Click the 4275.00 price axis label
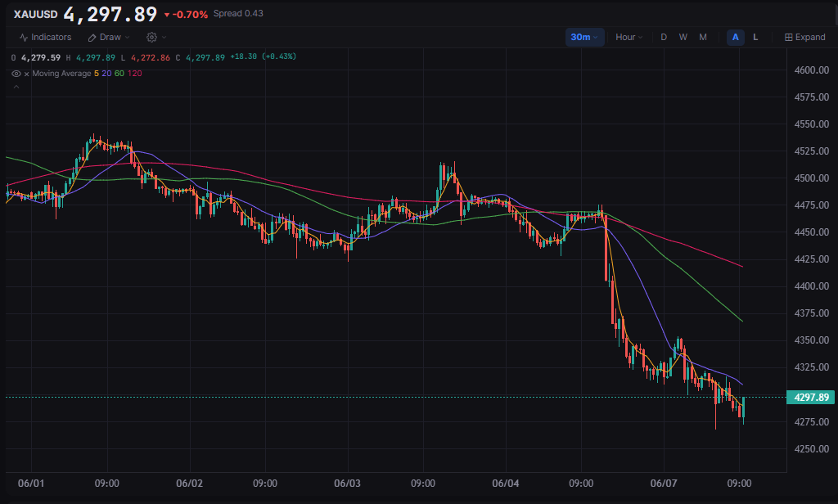 (x=812, y=421)
